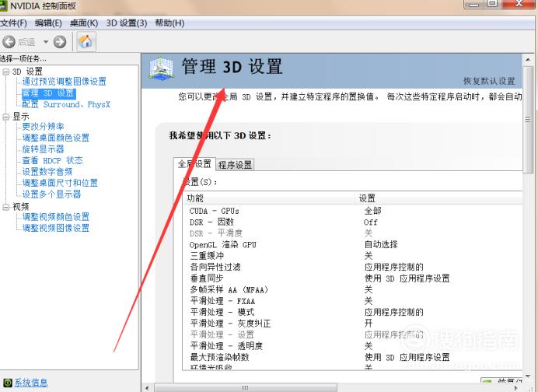538x392 pixels.
Task: Select the 多帧采样 AA (MFAA) row
Action: click(x=353, y=289)
